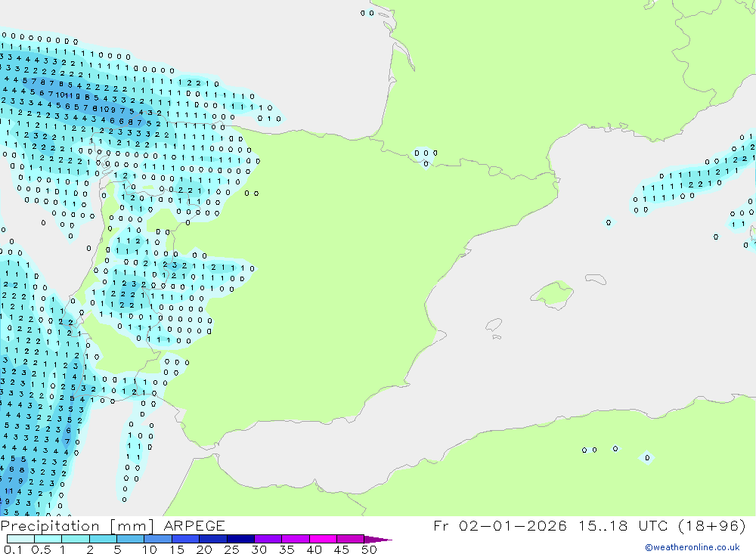Click the 30–35 mm purple legend swatch
Screen dimensions: 756x554
pos(268,539)
